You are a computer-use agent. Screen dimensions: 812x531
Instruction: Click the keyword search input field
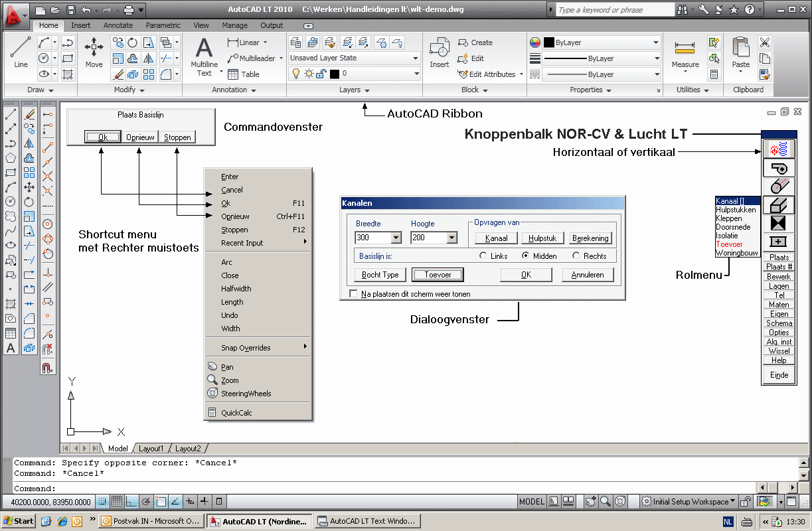[615, 10]
